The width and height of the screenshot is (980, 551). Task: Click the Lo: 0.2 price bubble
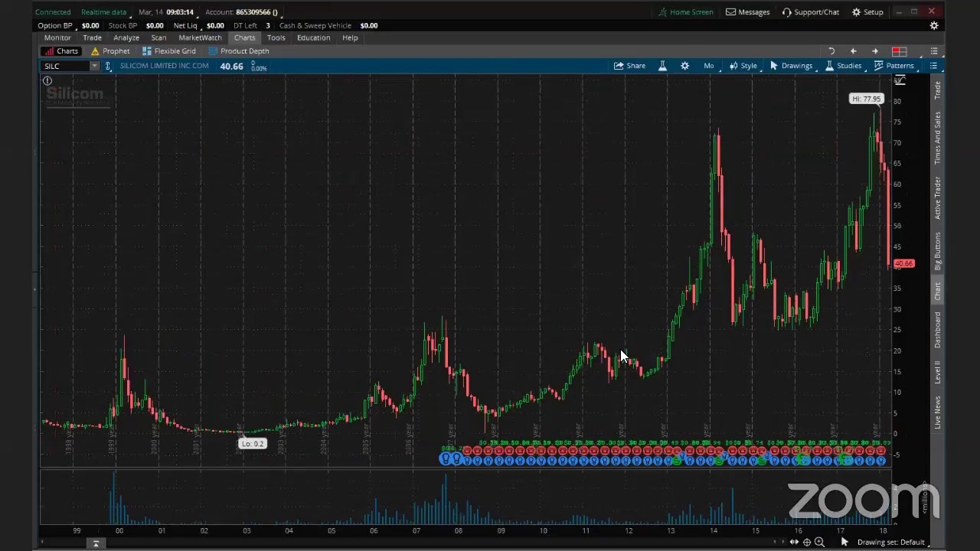tap(252, 444)
